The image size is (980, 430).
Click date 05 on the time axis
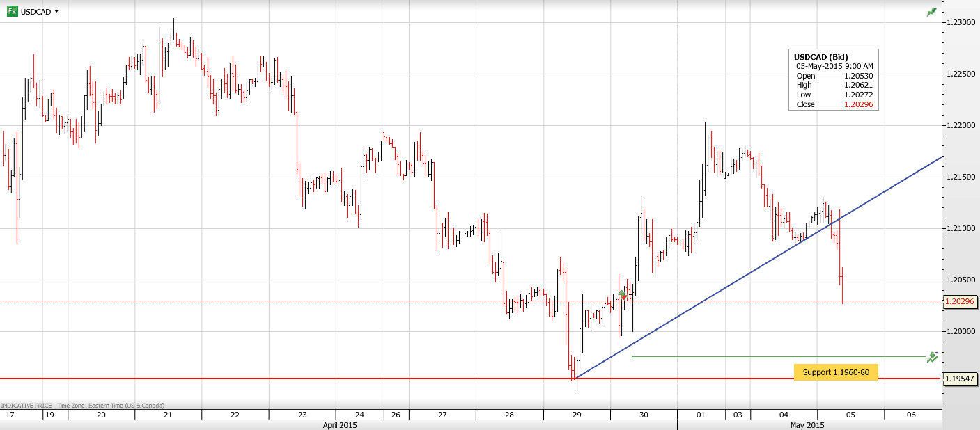coord(850,415)
